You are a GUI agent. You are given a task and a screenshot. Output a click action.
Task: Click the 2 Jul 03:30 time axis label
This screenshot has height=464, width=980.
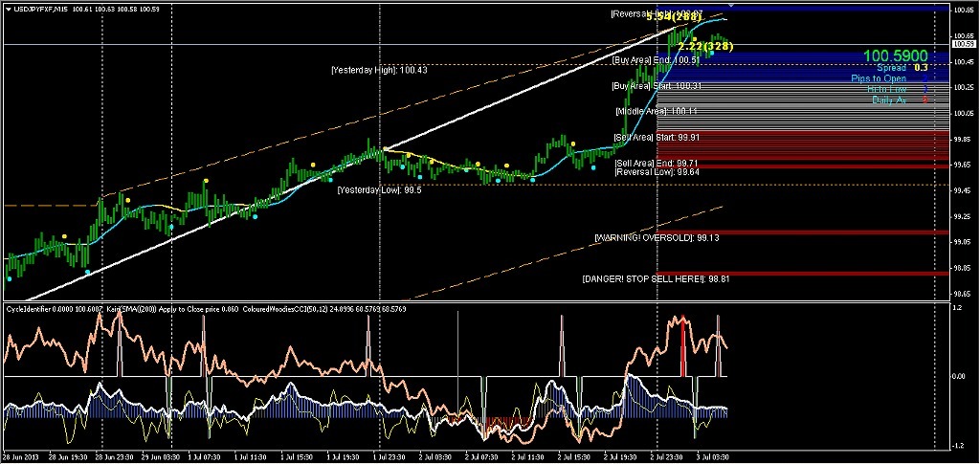pos(436,457)
